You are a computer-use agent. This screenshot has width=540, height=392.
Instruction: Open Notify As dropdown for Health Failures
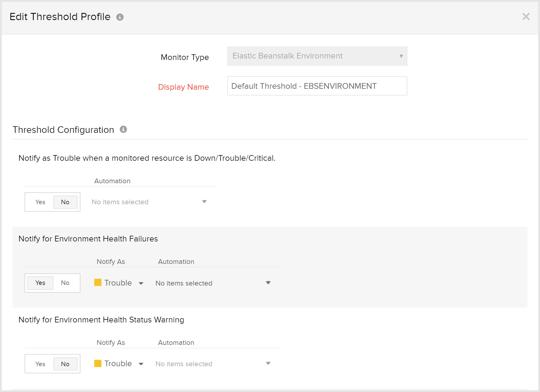(119, 283)
